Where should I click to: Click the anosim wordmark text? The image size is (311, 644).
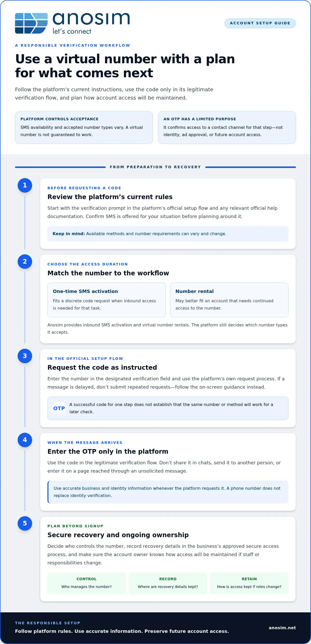[x=91, y=19]
